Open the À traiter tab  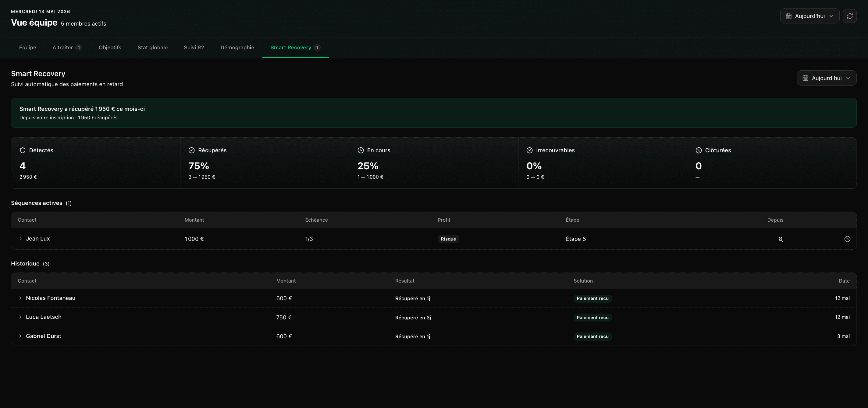[x=67, y=47]
